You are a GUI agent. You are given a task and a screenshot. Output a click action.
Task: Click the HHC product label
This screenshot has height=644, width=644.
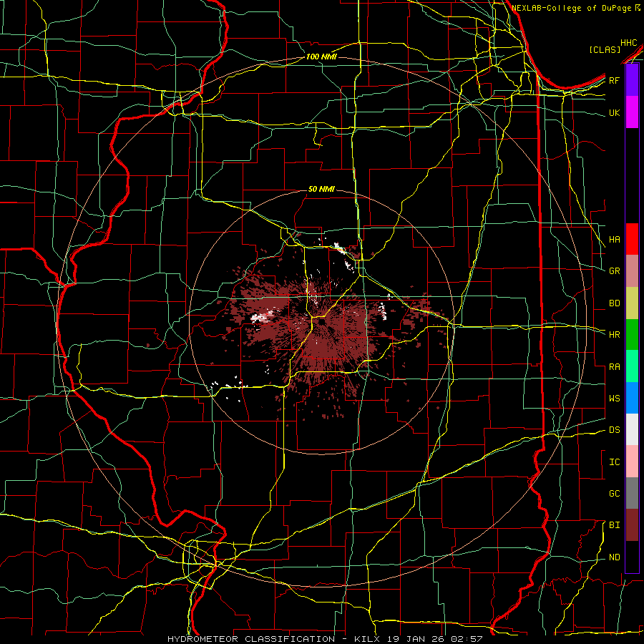click(629, 43)
